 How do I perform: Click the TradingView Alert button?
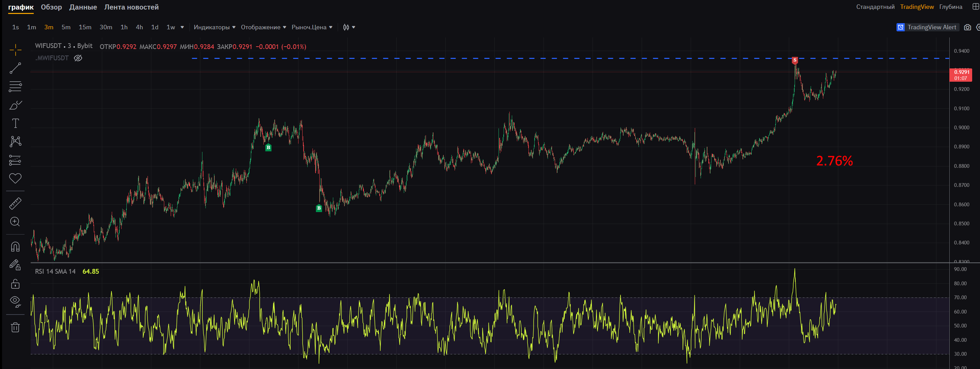(x=927, y=27)
